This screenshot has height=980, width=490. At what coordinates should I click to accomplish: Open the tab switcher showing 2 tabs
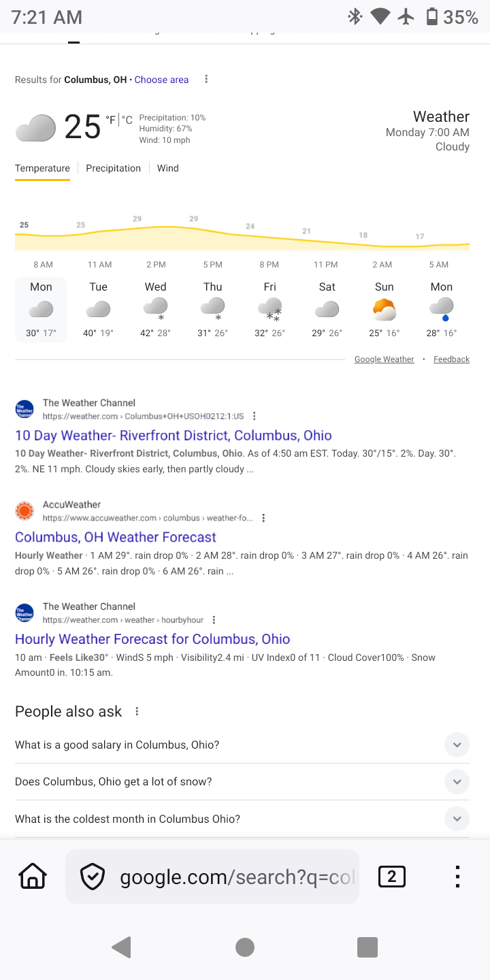tap(391, 877)
